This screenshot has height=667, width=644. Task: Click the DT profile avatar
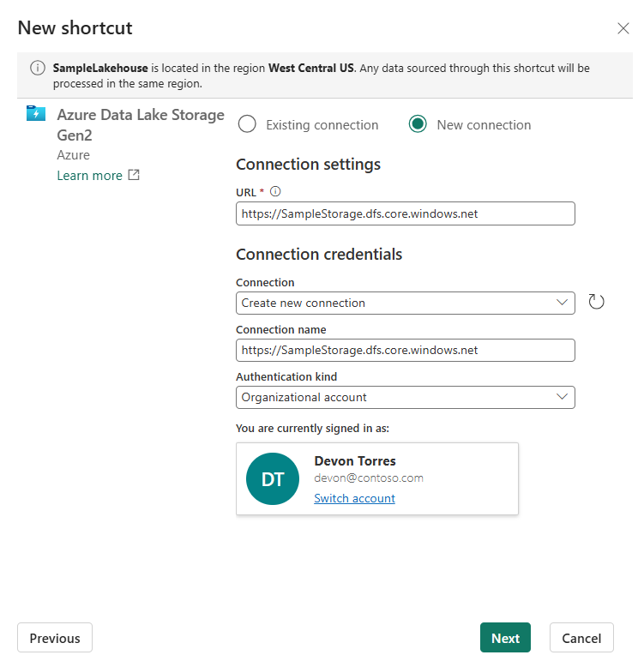(273, 479)
